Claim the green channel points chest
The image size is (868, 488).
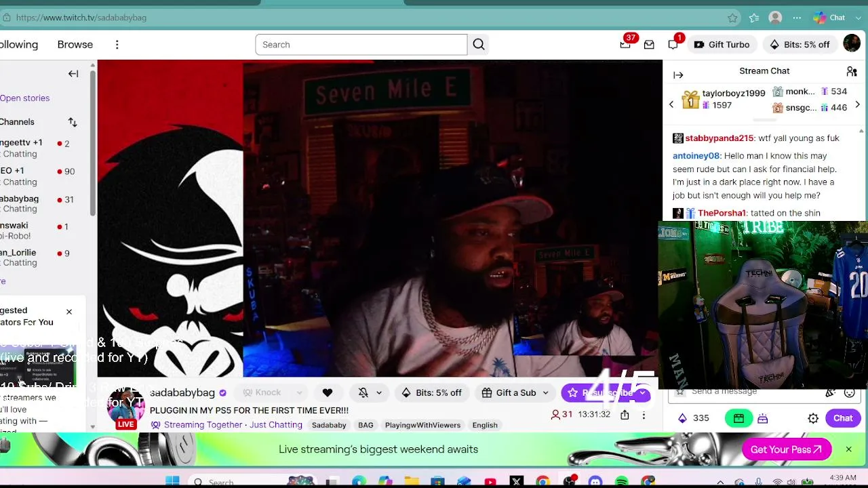[738, 418]
